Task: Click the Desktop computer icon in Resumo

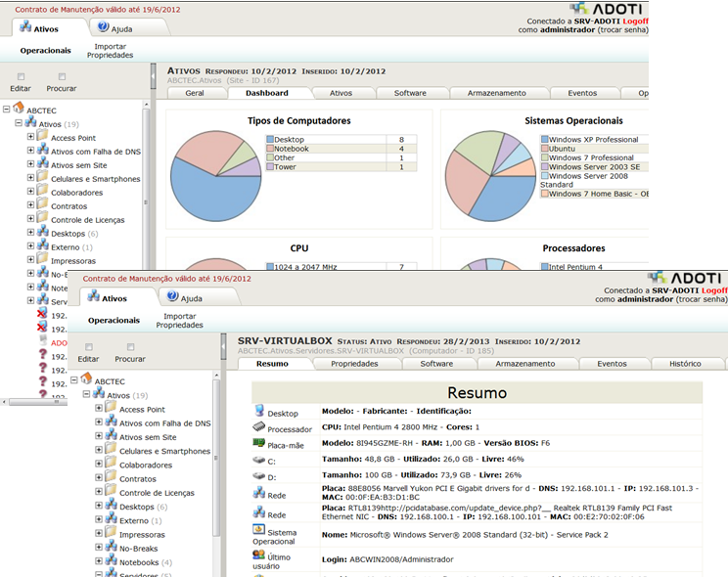Action: pos(258,412)
